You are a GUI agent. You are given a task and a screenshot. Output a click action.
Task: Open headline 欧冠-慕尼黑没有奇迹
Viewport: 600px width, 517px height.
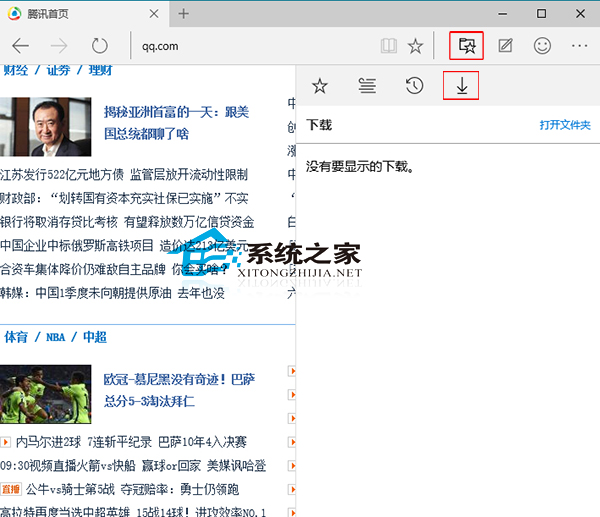pyautogui.click(x=179, y=390)
